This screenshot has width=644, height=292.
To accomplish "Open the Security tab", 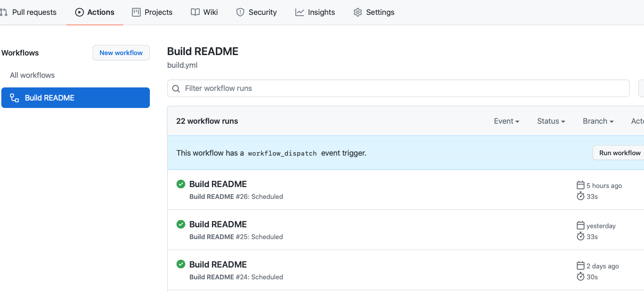I will (256, 12).
